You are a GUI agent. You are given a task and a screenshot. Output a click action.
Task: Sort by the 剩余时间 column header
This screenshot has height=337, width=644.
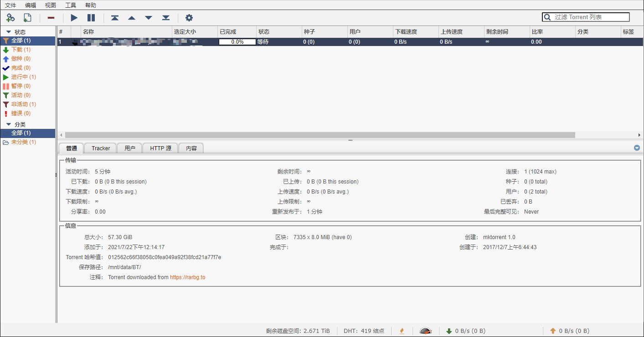(x=507, y=32)
